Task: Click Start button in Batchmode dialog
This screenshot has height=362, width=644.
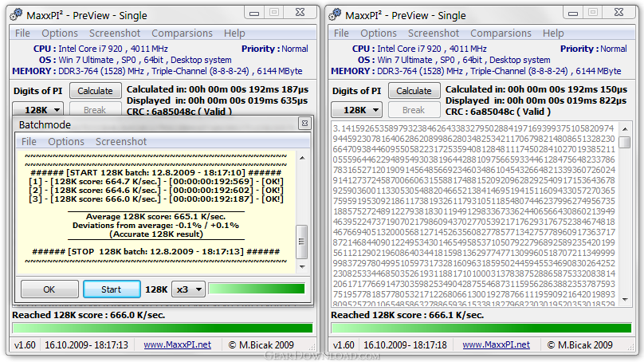Action: [112, 289]
